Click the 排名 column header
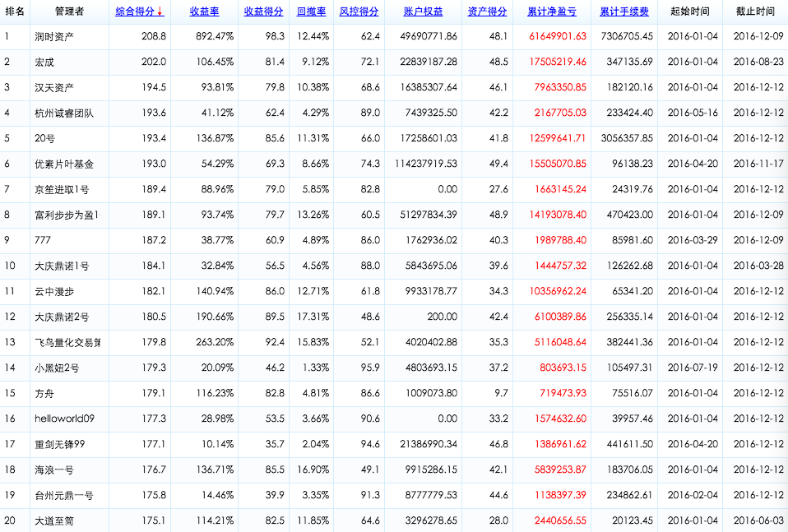 point(15,12)
